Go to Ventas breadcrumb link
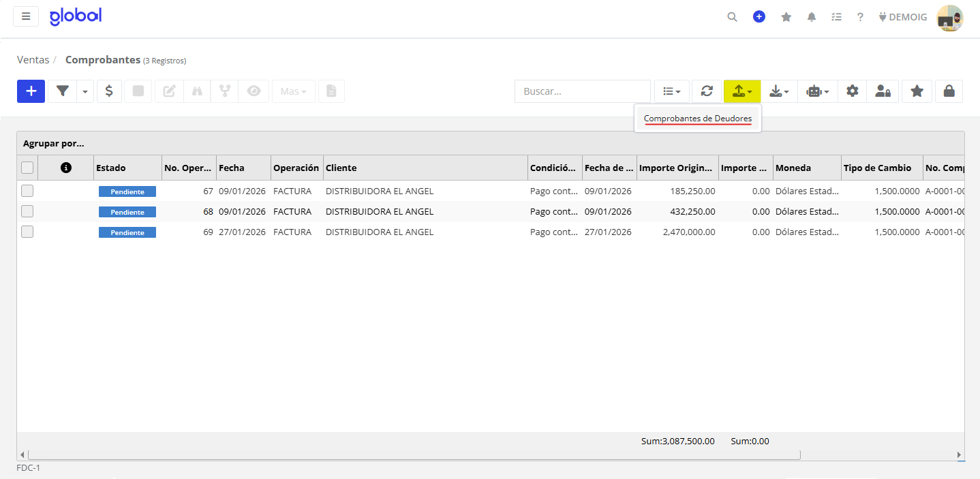The width and height of the screenshot is (980, 479). click(x=33, y=60)
